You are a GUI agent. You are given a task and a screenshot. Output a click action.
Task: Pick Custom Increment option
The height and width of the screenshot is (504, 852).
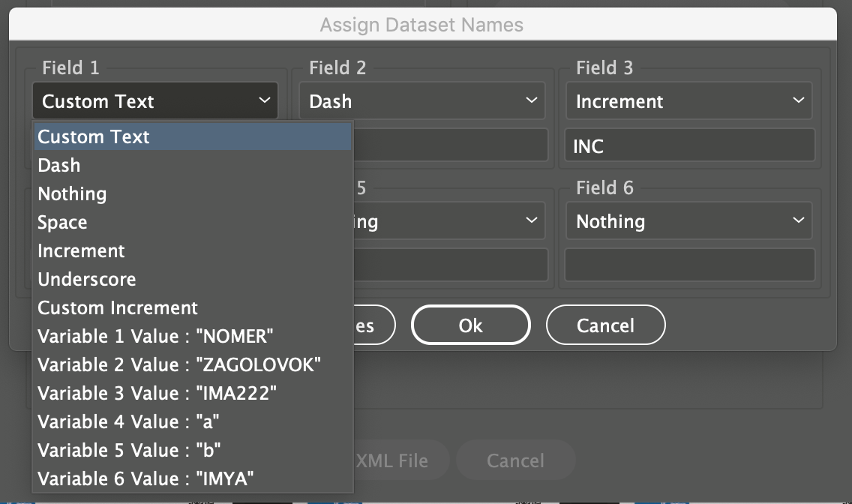click(118, 308)
